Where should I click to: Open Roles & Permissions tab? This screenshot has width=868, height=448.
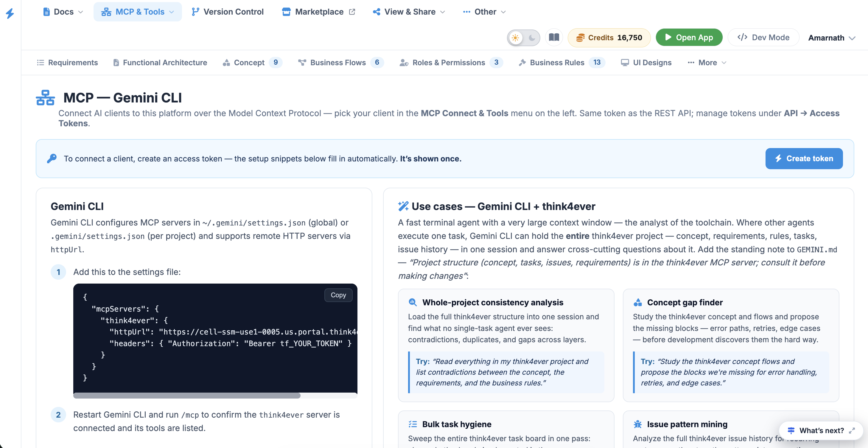pos(451,63)
